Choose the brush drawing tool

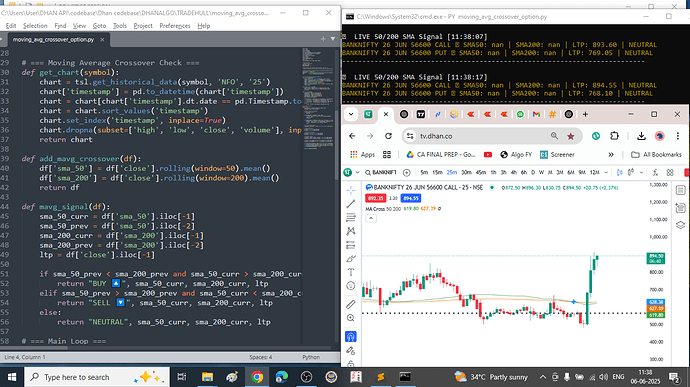coord(351,258)
